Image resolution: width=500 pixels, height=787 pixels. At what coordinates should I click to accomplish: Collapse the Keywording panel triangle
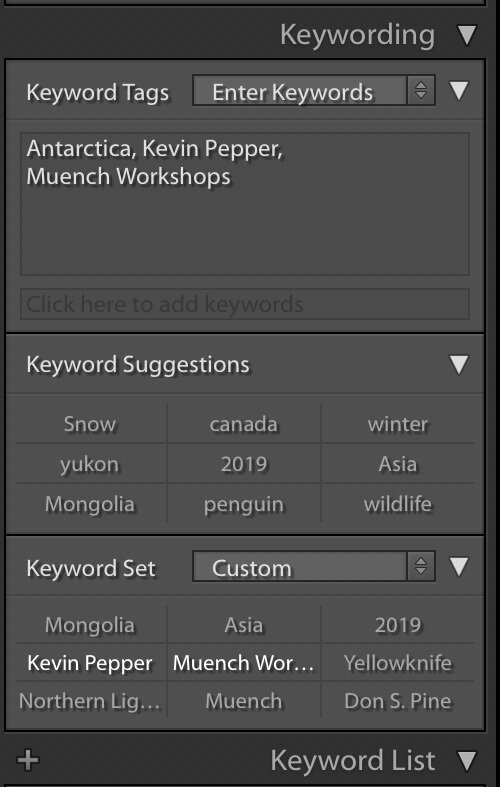click(467, 35)
